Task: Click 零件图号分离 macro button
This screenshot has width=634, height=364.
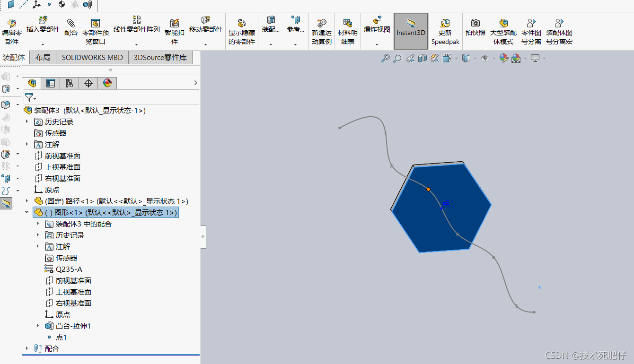Action: pos(531,32)
